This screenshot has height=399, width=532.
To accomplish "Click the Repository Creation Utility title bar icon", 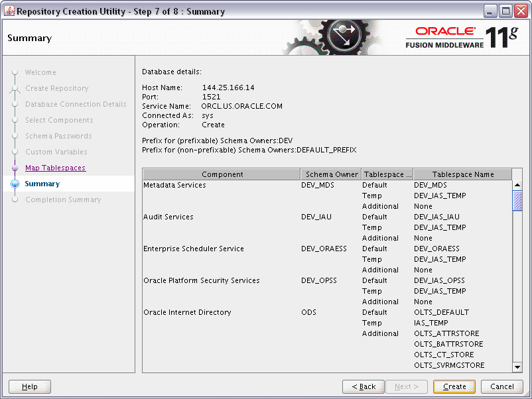I will pyautogui.click(x=9, y=10).
